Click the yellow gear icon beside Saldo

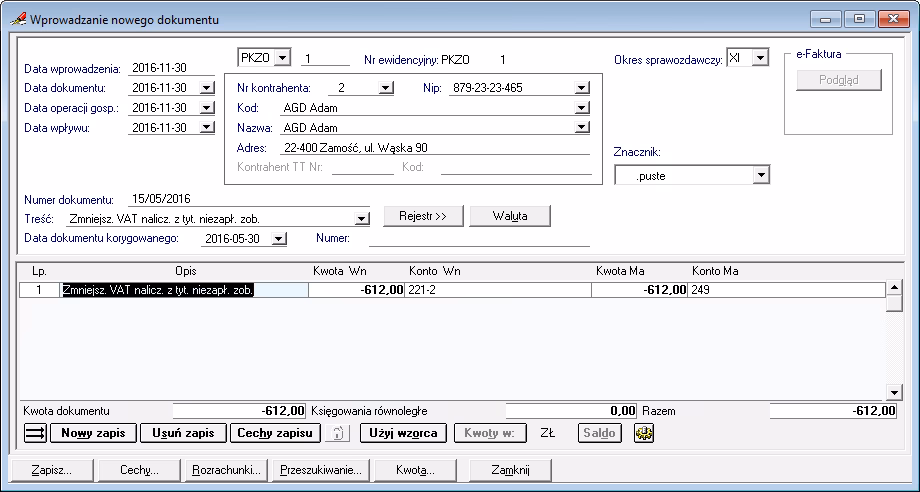coord(644,433)
